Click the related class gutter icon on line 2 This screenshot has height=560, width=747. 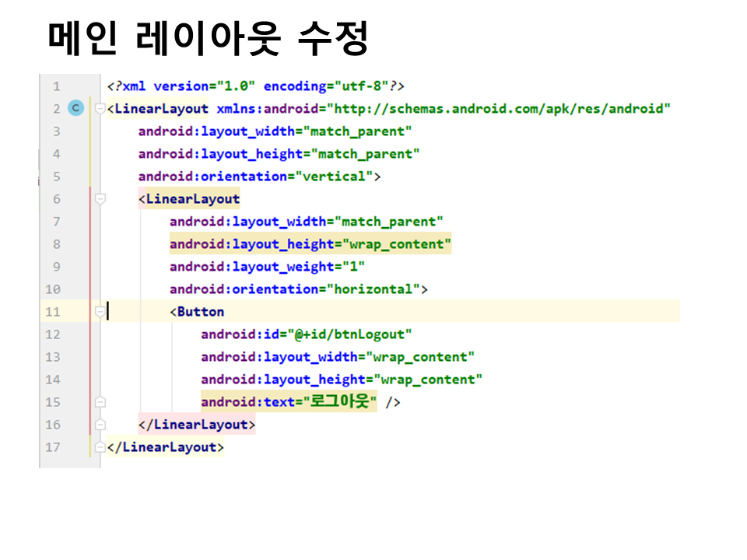pos(75,109)
